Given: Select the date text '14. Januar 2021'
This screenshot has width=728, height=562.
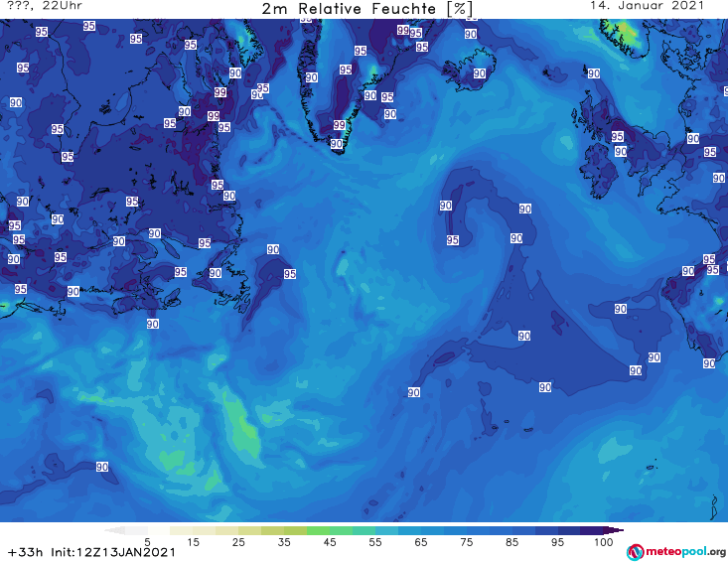Looking at the screenshot, I should point(647,6).
